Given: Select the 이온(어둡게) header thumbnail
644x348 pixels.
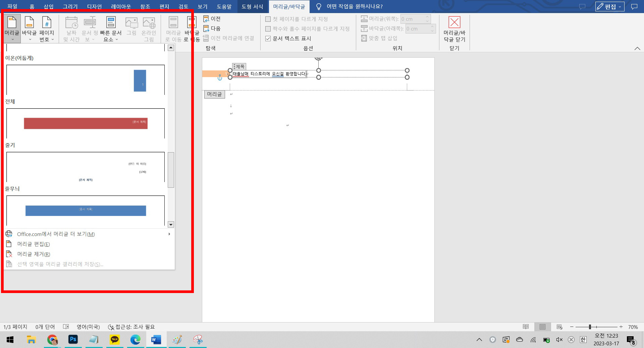Looking at the screenshot, I should click(86, 80).
